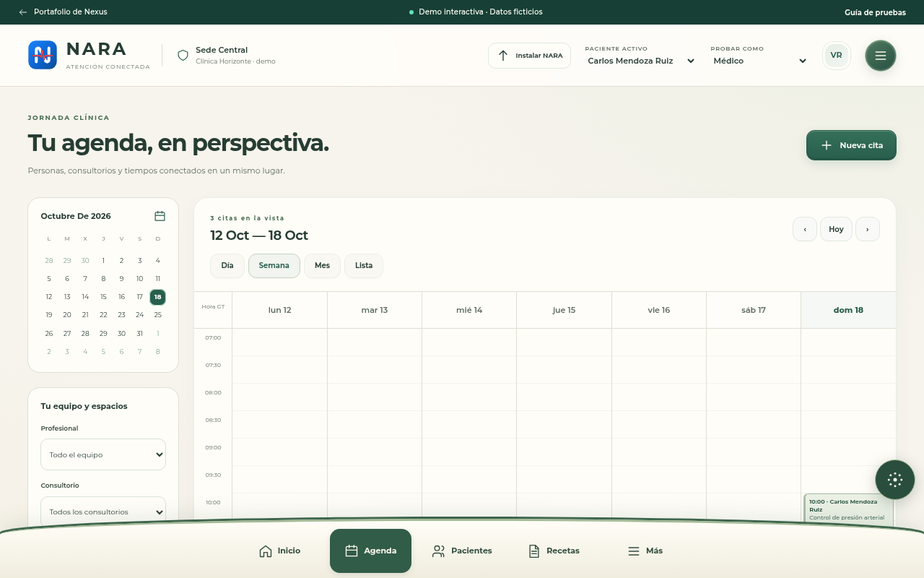This screenshot has width=924, height=578.
Task: Click the Instalar NARA button
Action: pos(530,56)
